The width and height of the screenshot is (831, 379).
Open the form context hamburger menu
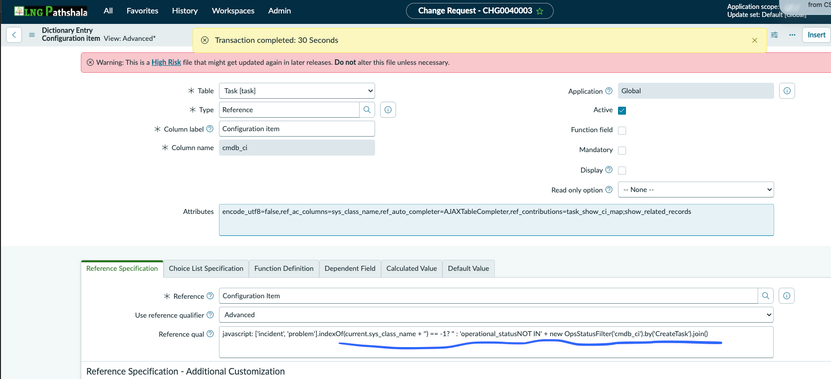pyautogui.click(x=32, y=35)
